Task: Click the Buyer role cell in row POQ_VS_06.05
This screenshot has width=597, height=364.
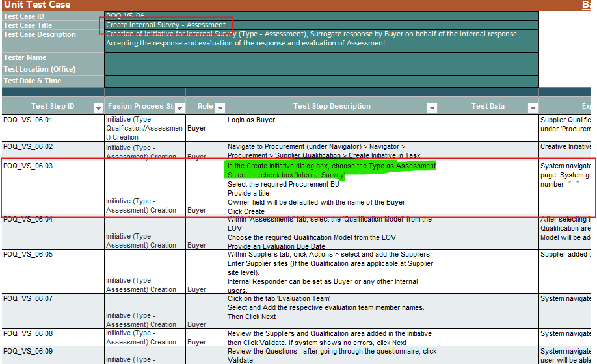Action: click(x=206, y=272)
